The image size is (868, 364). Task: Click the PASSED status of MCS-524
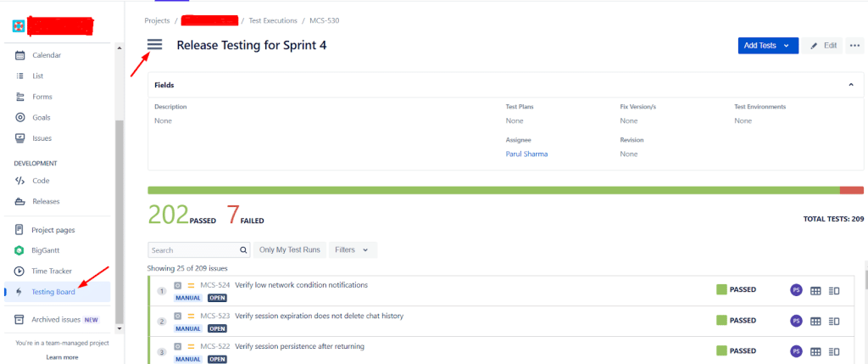pyautogui.click(x=736, y=289)
